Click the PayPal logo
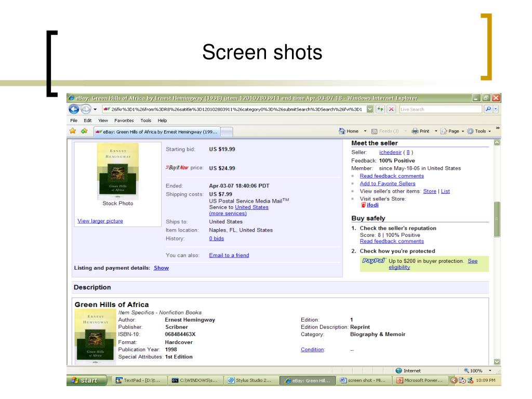 click(x=374, y=261)
